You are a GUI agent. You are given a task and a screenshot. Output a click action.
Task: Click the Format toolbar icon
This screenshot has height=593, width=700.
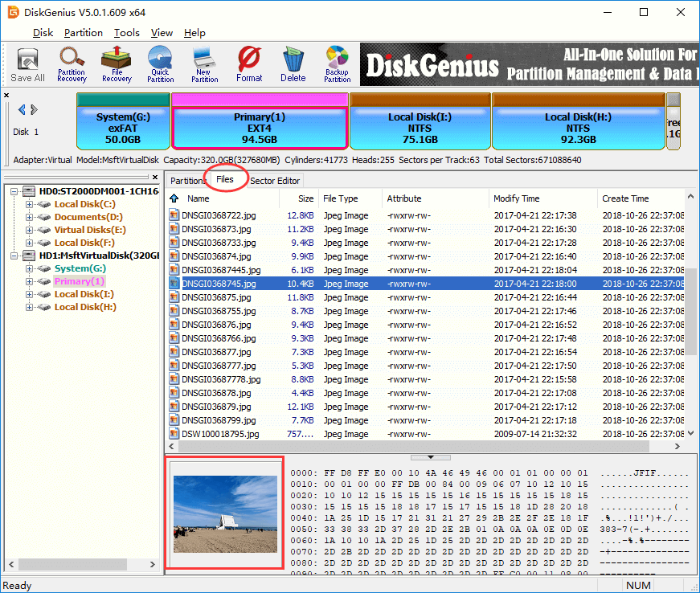click(249, 64)
